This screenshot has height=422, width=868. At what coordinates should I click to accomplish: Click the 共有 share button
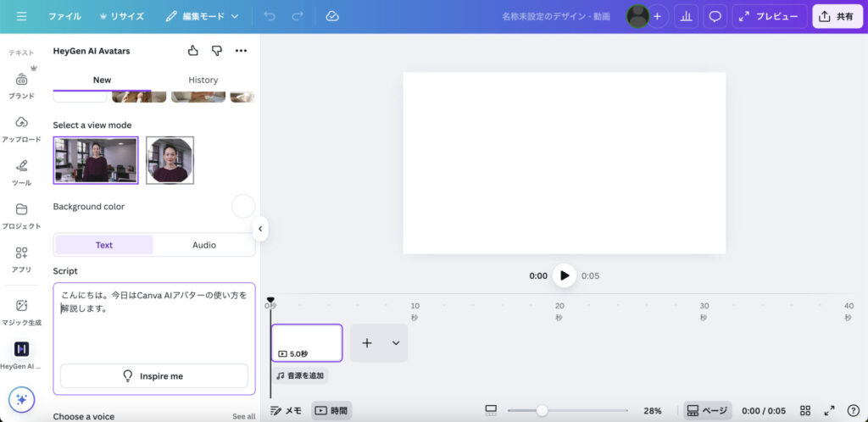pos(837,16)
